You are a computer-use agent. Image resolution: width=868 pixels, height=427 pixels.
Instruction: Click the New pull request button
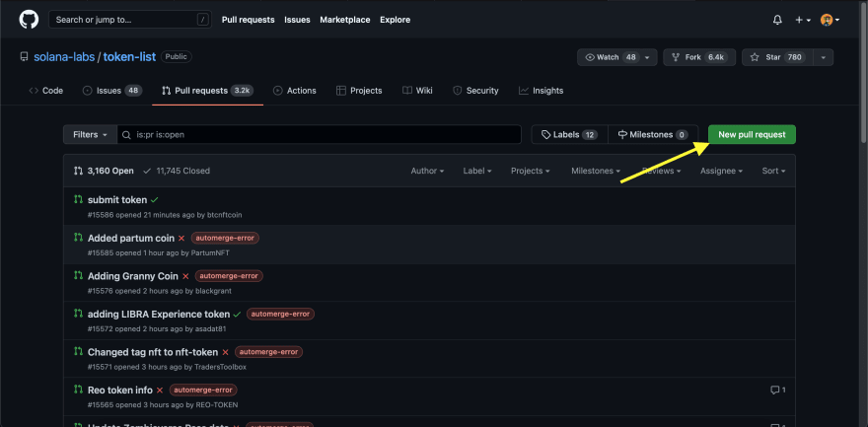tap(752, 134)
